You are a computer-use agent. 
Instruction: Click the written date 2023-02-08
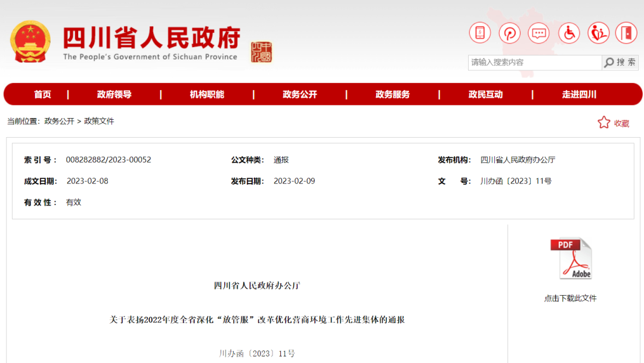coord(88,181)
